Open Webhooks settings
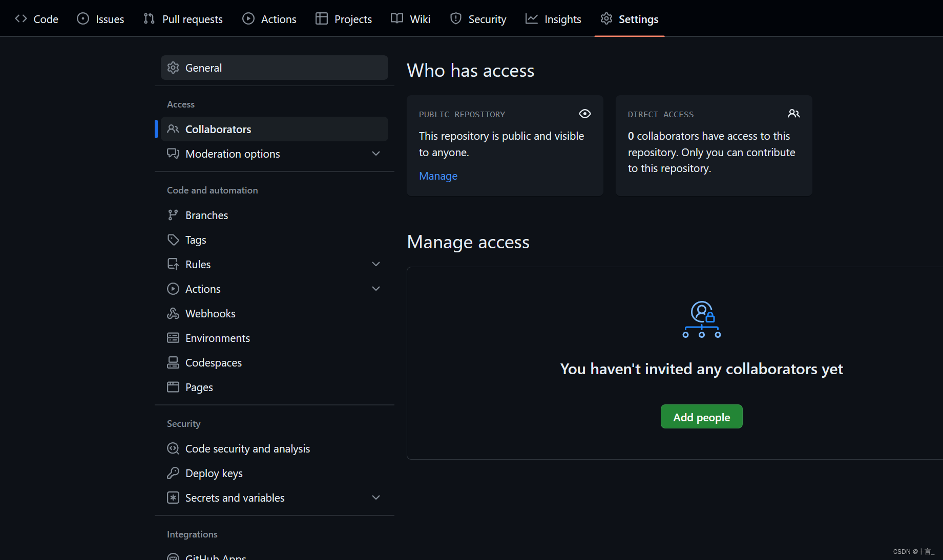Screen dimensions: 943x560 pyautogui.click(x=275, y=313)
